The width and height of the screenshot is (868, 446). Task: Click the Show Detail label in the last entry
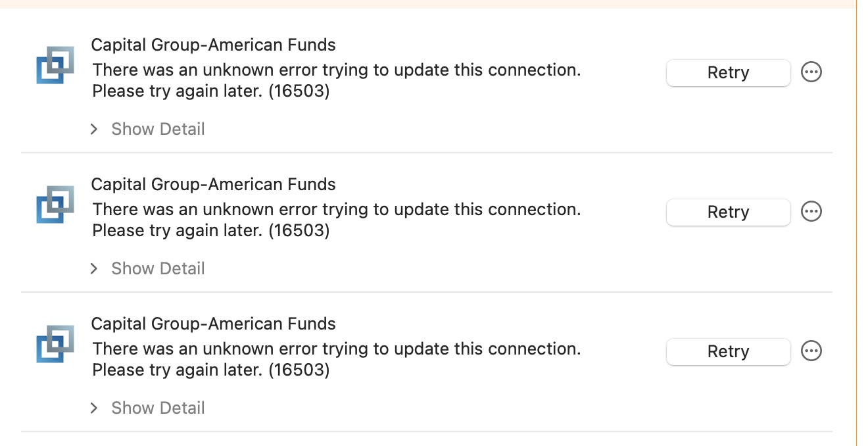click(x=158, y=408)
